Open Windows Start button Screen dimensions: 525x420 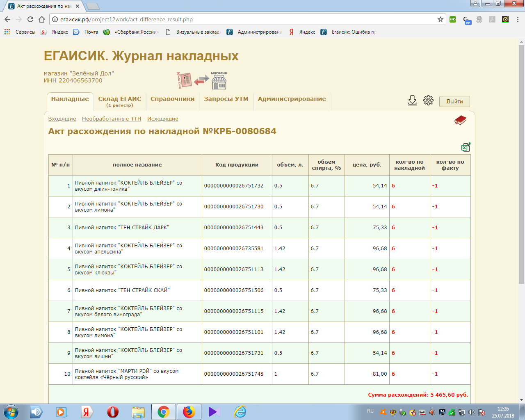pos(11,412)
